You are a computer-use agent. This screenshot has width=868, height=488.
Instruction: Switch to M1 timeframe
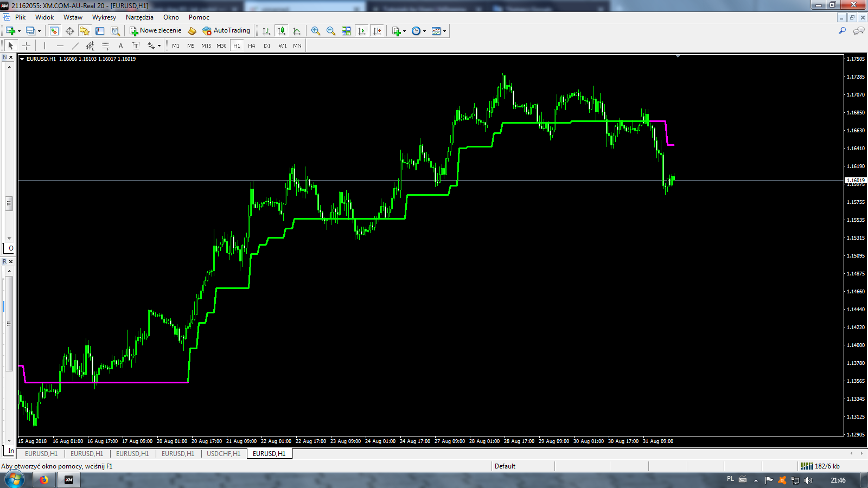176,46
